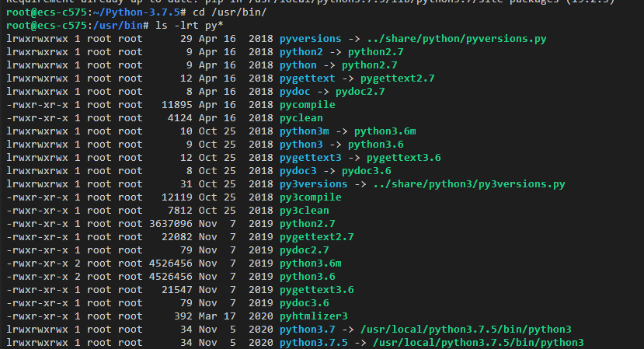Viewport: 644px width, 349px height.
Task: Click the python3.7.5 symlink name
Action: click(x=313, y=343)
